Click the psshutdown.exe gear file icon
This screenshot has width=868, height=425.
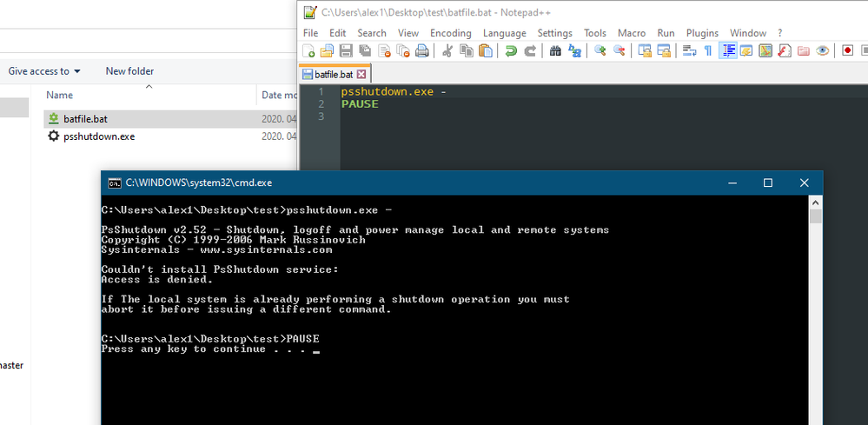point(53,136)
